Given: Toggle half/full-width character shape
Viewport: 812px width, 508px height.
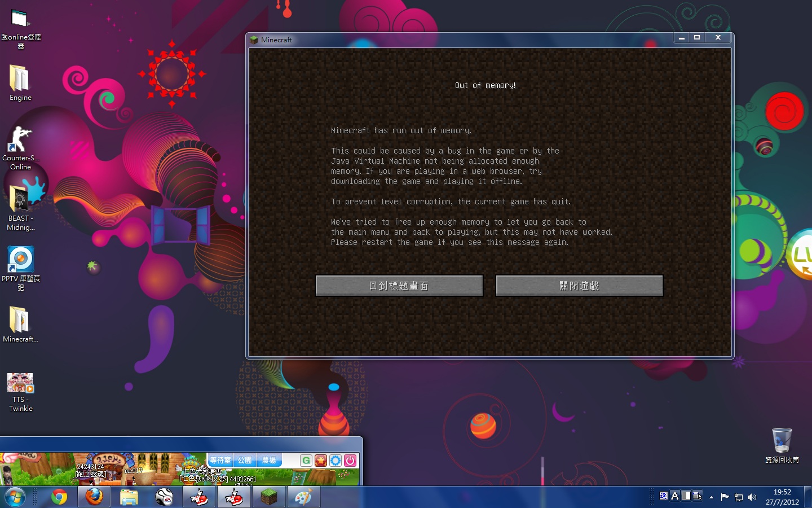Looking at the screenshot, I should coord(686,496).
